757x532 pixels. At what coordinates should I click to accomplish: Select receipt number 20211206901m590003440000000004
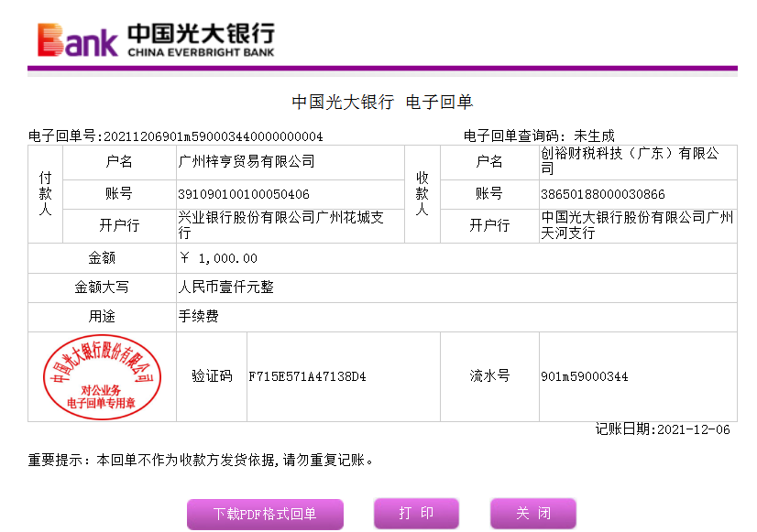(214, 137)
